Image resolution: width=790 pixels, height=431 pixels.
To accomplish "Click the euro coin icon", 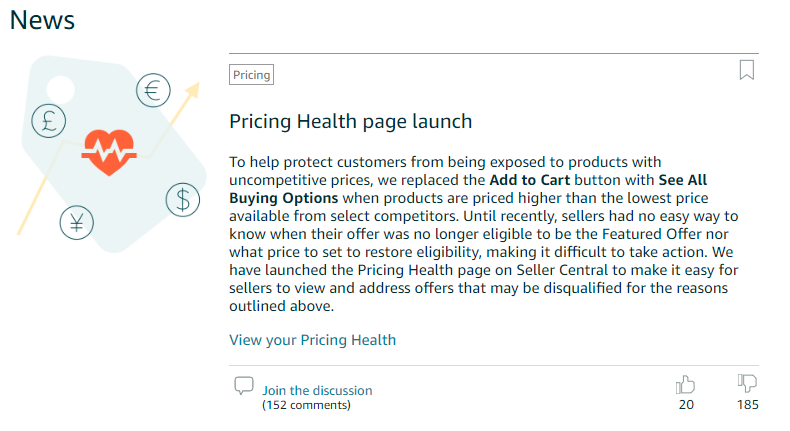I will 153,91.
